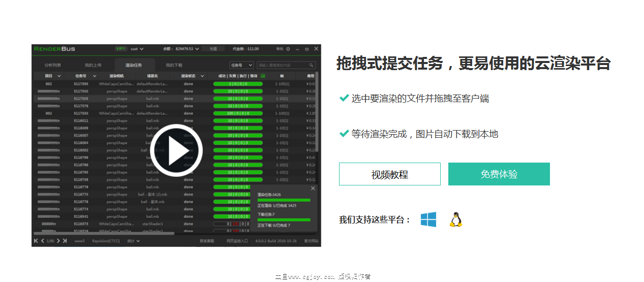Click the 渲染任务:3426 progress bar
644x282 pixels.
(x=284, y=200)
